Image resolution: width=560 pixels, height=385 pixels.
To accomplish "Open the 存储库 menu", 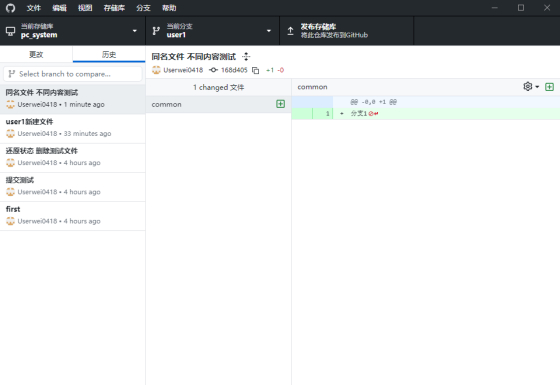I will 114,8.
